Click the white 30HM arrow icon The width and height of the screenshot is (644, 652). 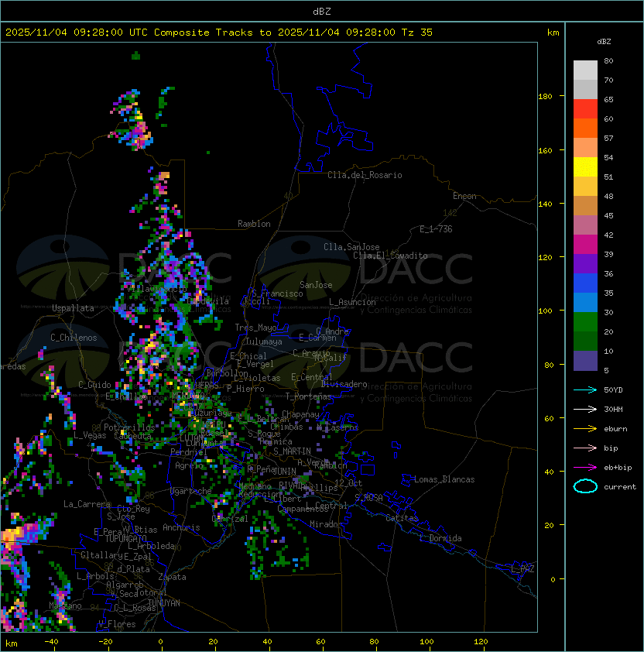pos(585,409)
